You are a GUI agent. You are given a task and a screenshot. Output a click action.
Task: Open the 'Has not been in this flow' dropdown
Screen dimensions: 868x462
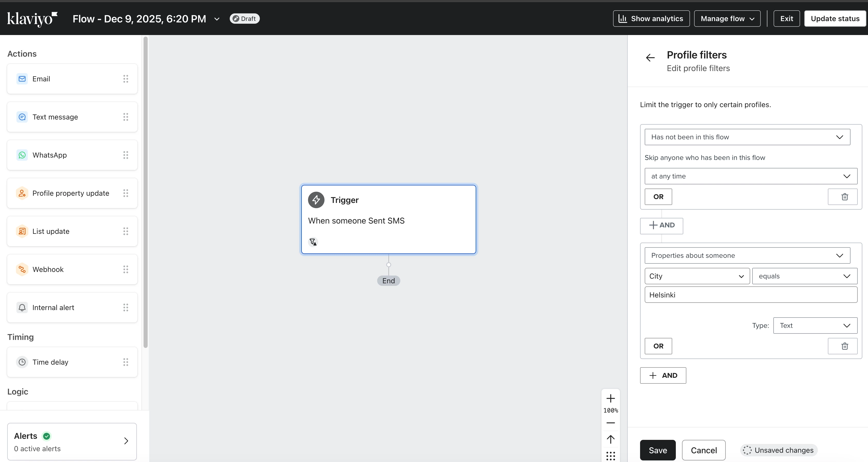coord(747,137)
